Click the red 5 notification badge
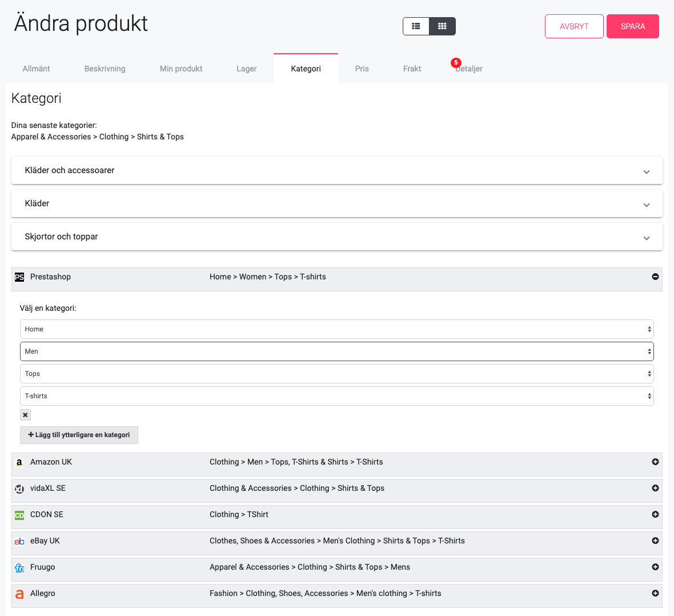 click(456, 63)
